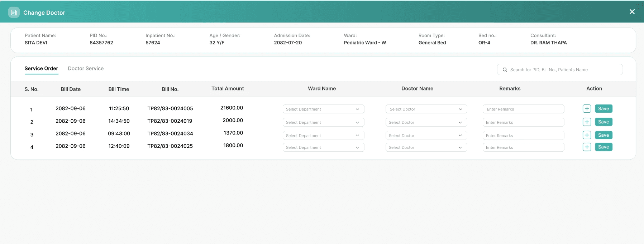
Task: Select bill number TP82/83-0024019
Action: click(x=170, y=121)
